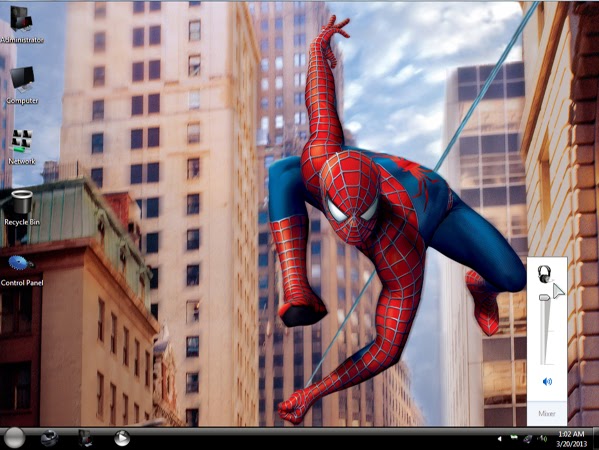
Task: Open the clock showing 1:02 AM
Action: [571, 439]
